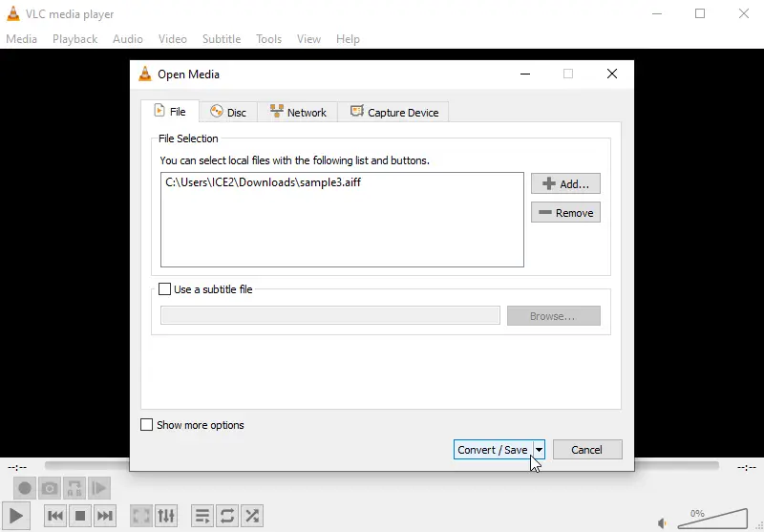This screenshot has width=764, height=532.
Task: Open the Playback menu
Action: pyautogui.click(x=75, y=39)
